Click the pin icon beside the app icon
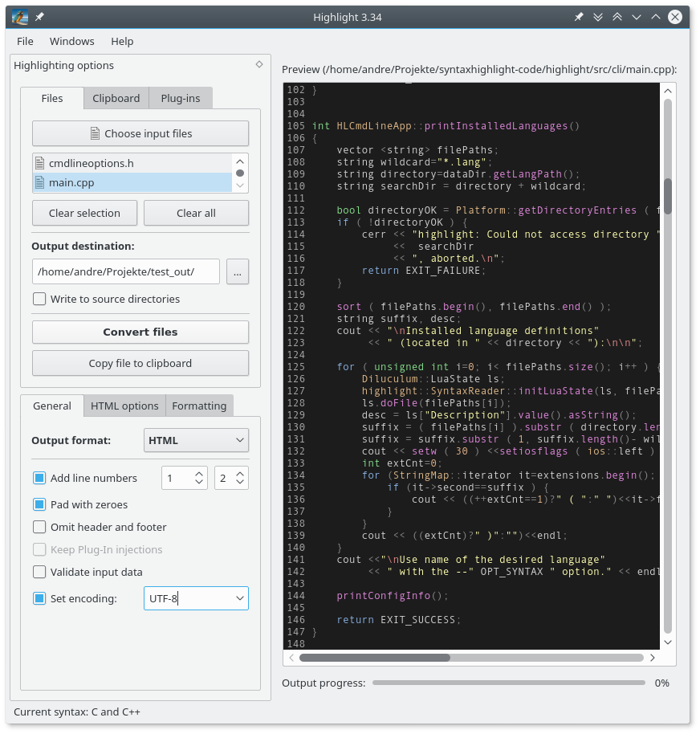700x734 pixels. click(x=39, y=18)
